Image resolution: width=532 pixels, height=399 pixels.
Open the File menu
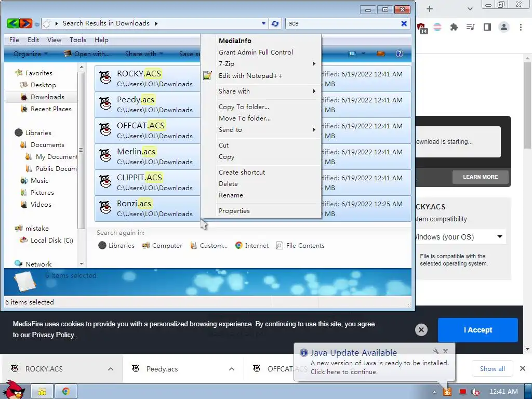14,39
